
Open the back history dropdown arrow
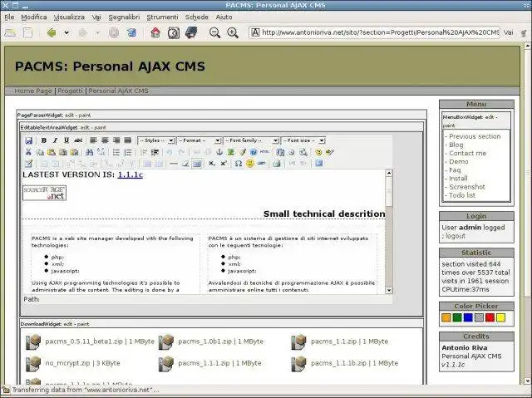point(66,33)
